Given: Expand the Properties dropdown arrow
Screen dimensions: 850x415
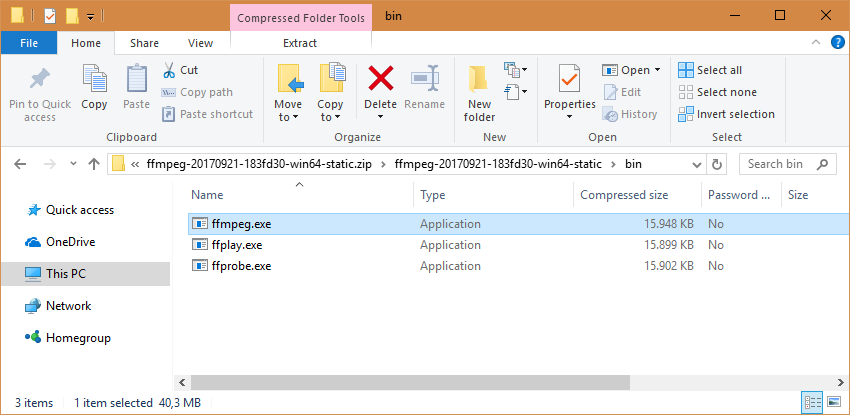Looking at the screenshot, I should (x=569, y=116).
